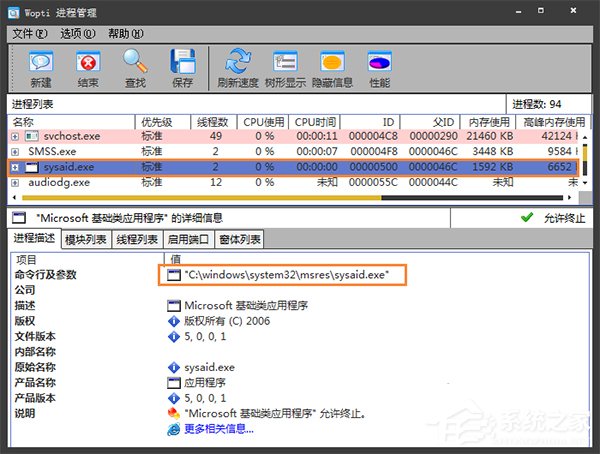Image resolution: width=600 pixels, height=454 pixels.
Task: Open the 选项(O) menu
Action: click(x=78, y=34)
